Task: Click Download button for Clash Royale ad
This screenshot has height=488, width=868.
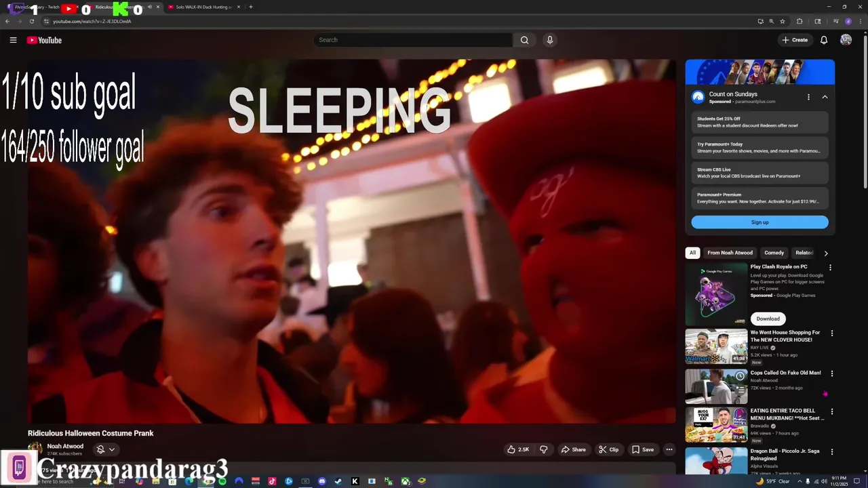Action: (768, 319)
